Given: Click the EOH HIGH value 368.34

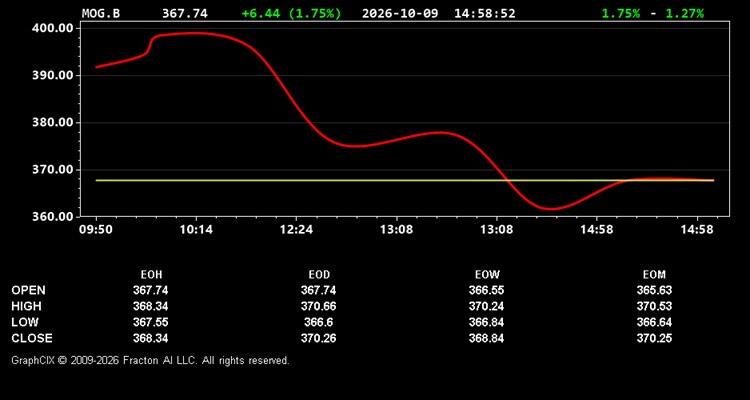Looking at the screenshot, I should 151,306.
